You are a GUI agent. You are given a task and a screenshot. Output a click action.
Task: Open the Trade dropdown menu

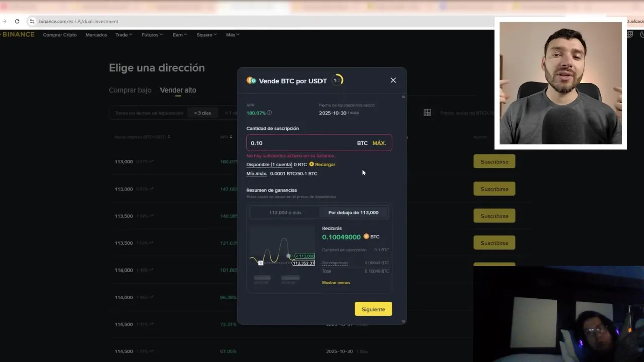coord(124,35)
